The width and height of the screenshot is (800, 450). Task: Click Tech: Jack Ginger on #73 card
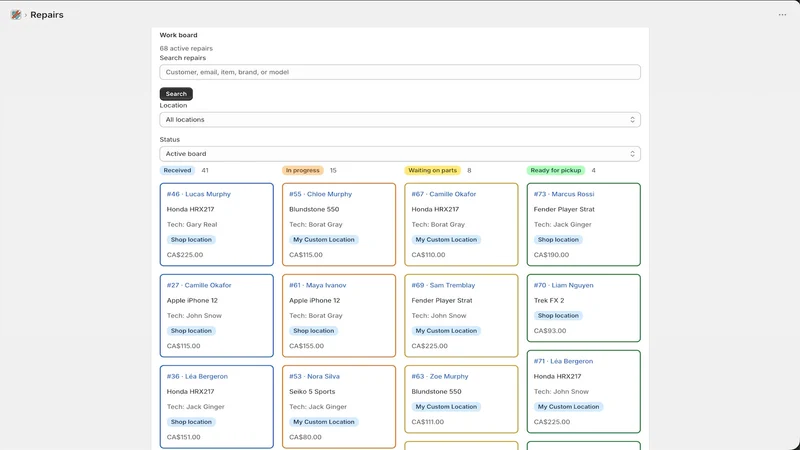(x=562, y=224)
